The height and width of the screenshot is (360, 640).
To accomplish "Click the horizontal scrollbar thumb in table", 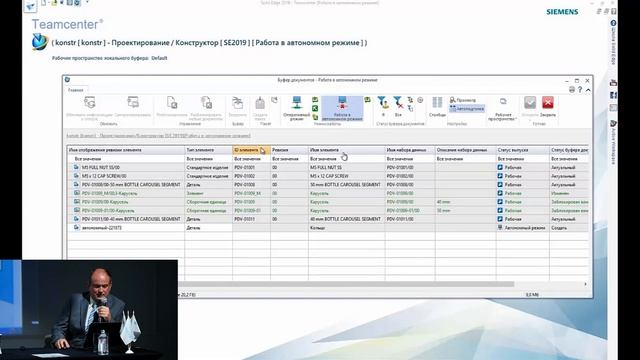I will [346, 284].
